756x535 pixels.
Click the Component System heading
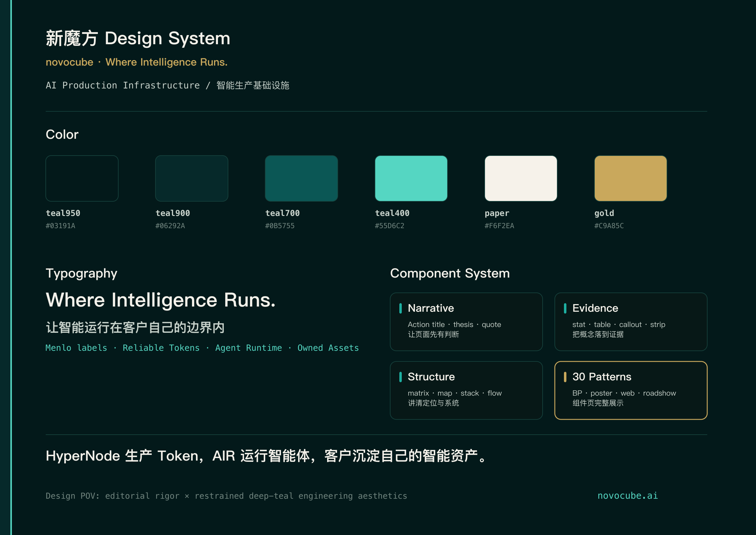[450, 273]
